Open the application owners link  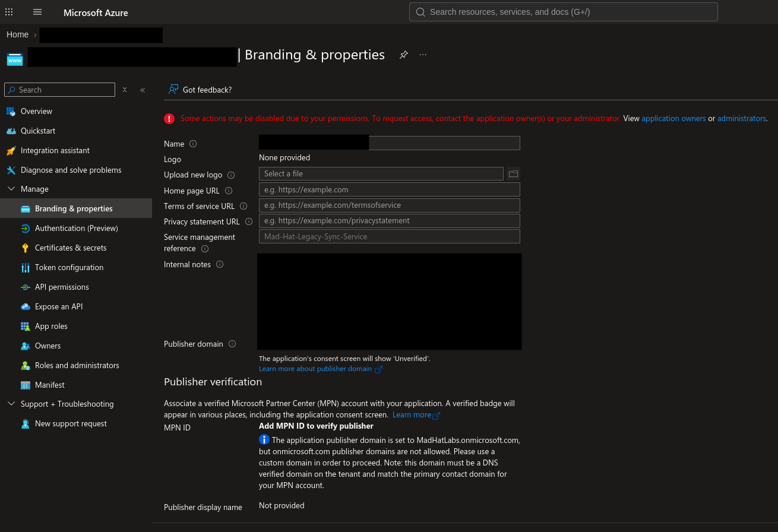point(673,118)
